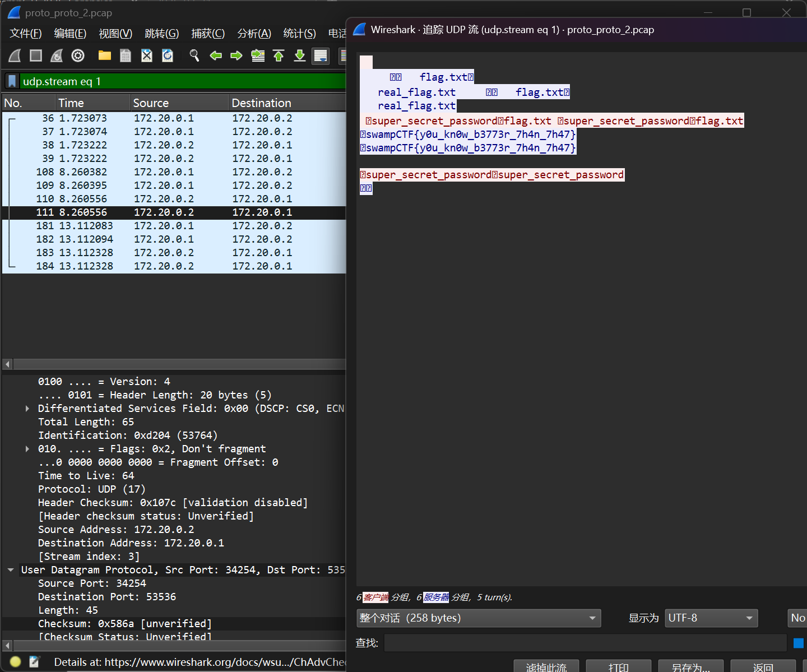Click the Wireshark logo in the Follow UDP Stream window
This screenshot has width=807, height=672.
pos(360,29)
